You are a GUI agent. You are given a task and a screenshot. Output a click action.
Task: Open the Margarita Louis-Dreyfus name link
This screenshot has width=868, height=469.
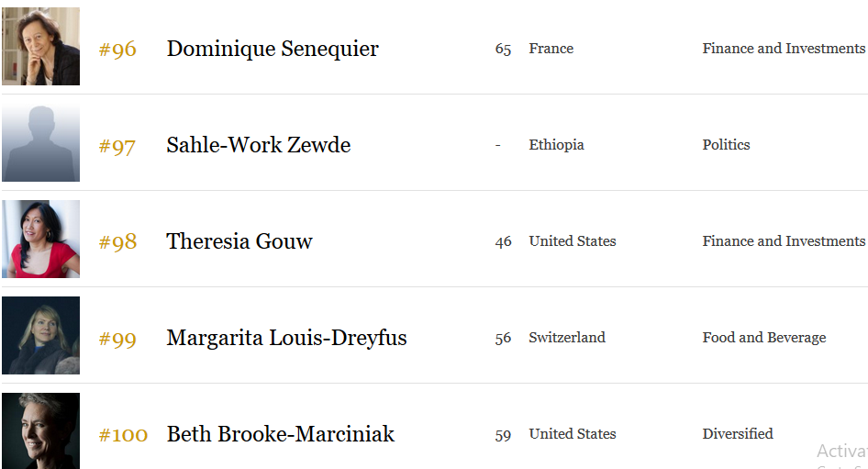pyautogui.click(x=287, y=338)
